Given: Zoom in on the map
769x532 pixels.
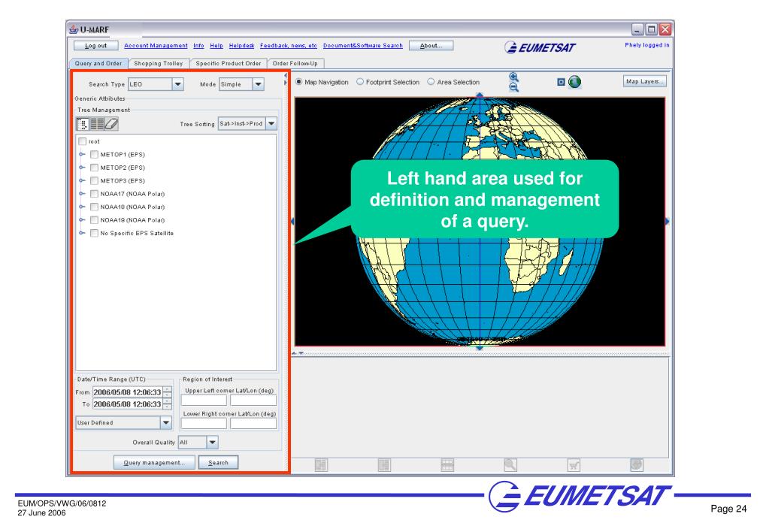Looking at the screenshot, I should 513,77.
